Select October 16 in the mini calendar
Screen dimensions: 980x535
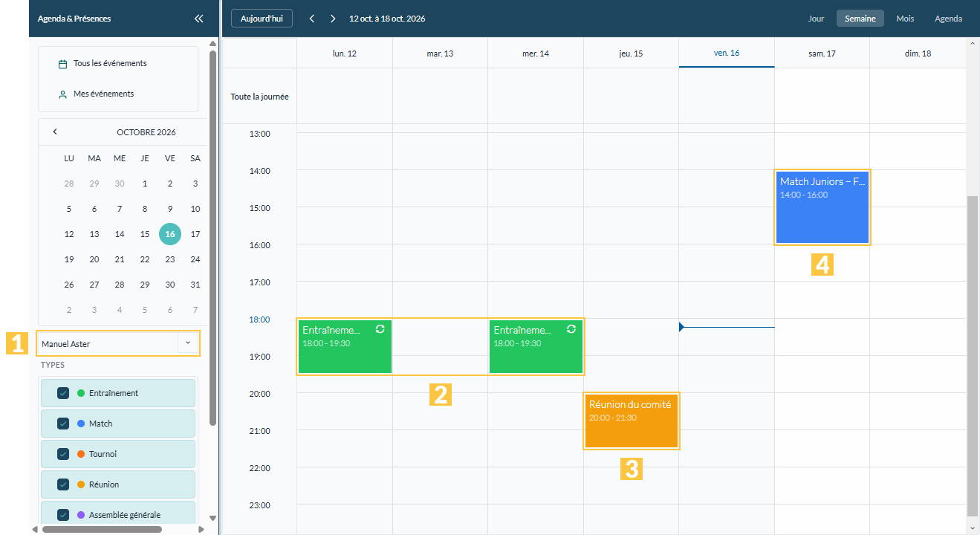tap(170, 234)
